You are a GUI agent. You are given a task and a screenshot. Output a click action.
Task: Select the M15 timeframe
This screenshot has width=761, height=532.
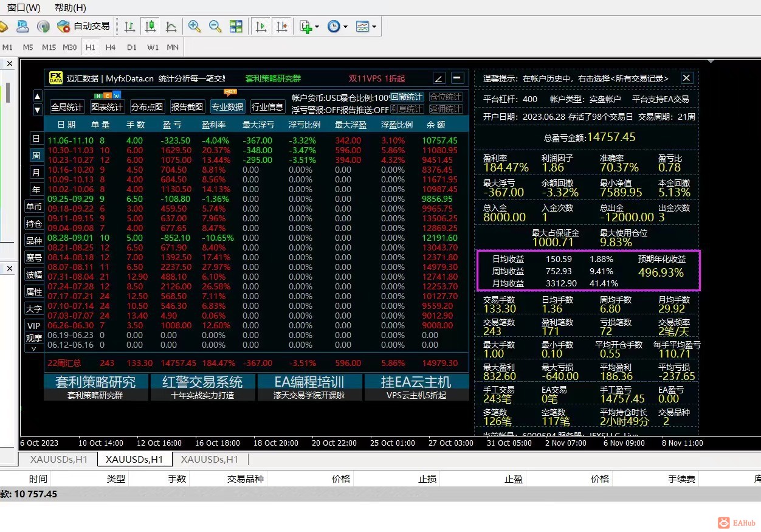pos(49,47)
